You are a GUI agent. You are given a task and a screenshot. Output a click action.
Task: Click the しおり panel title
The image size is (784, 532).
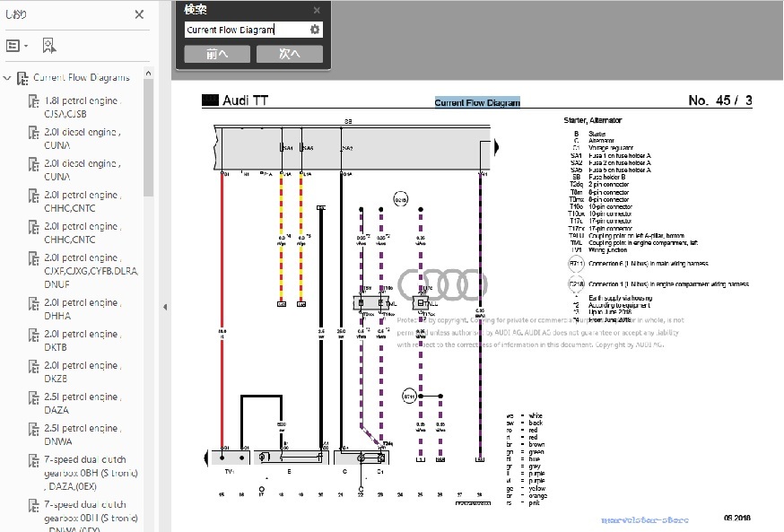coord(16,14)
